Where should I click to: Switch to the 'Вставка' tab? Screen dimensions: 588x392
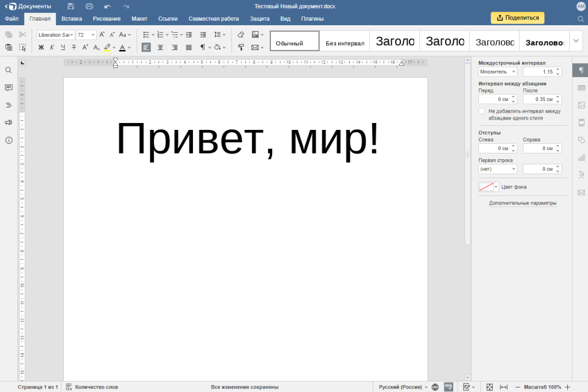coord(72,18)
